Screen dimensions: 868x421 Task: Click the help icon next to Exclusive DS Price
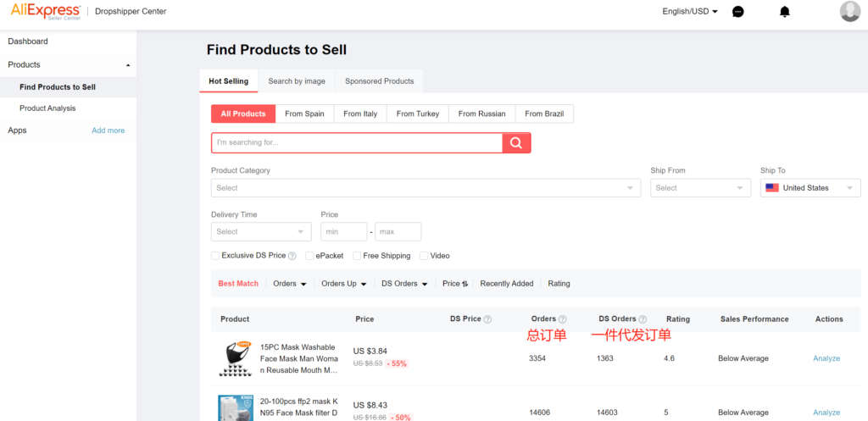292,256
